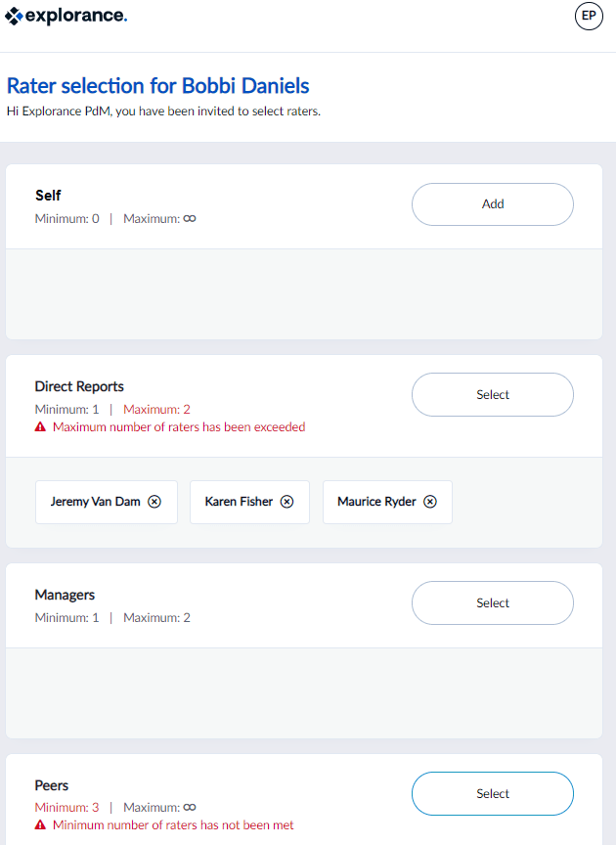
Task: Click the Managers section title
Action: click(x=65, y=595)
